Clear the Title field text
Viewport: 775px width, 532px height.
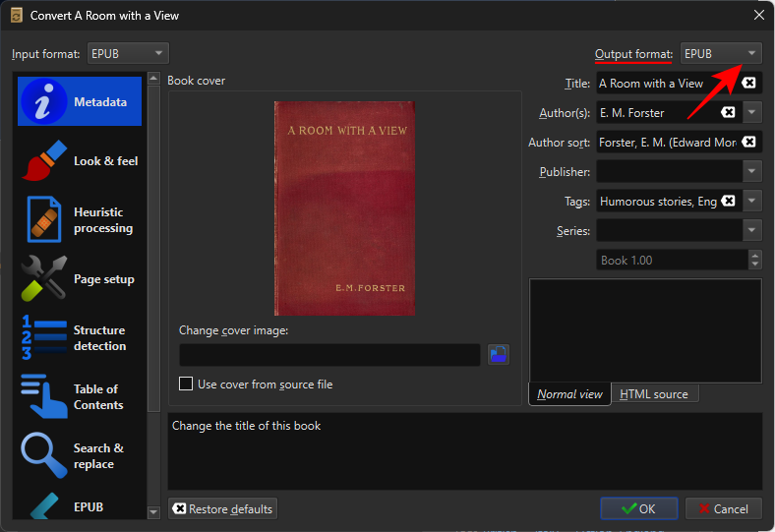click(749, 84)
